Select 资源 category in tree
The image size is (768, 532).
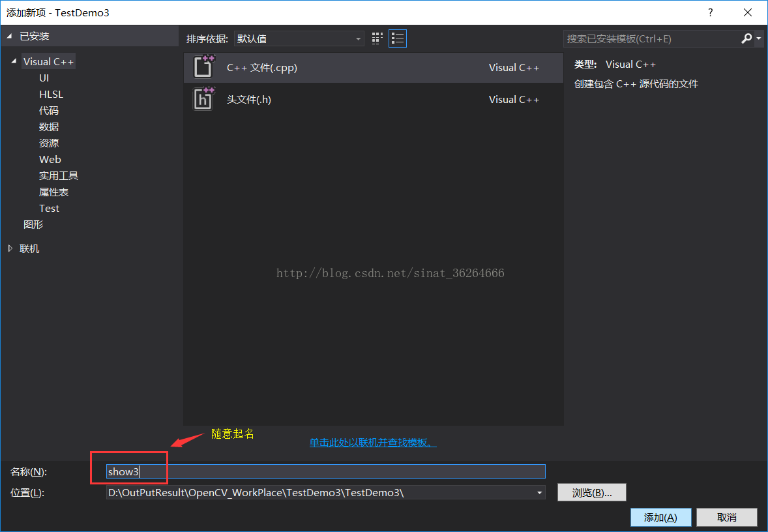[x=48, y=143]
